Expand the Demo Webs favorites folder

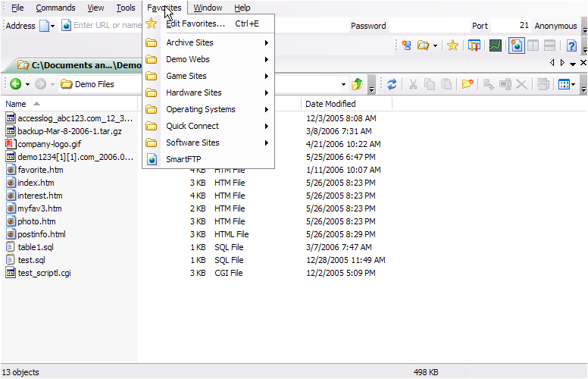pos(208,59)
